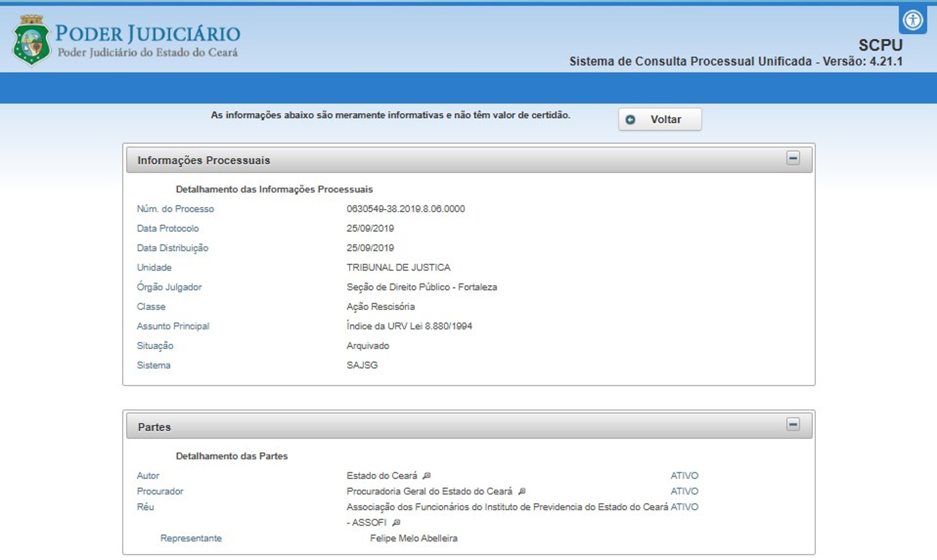Click the SCPU system title
937x560 pixels.
pyautogui.click(x=880, y=45)
